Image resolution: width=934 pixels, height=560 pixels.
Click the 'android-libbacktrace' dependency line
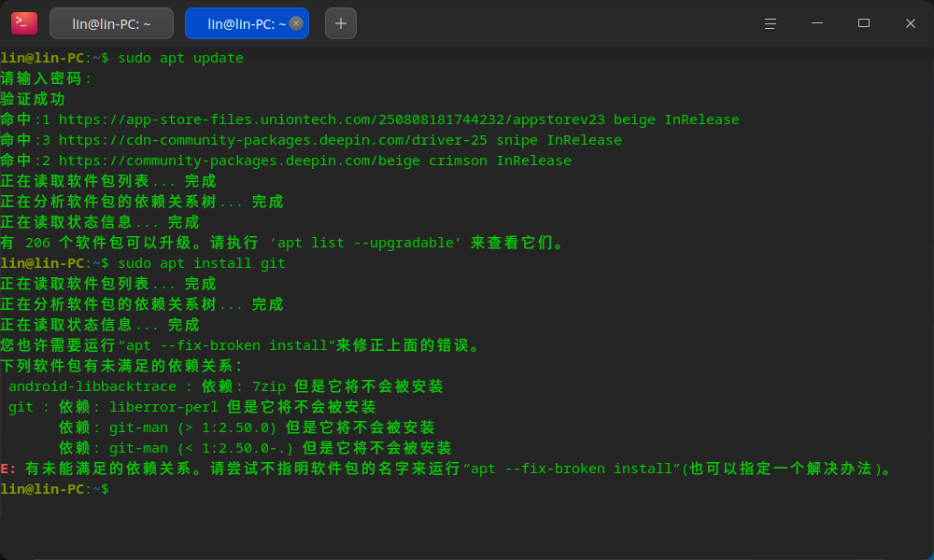coord(226,386)
